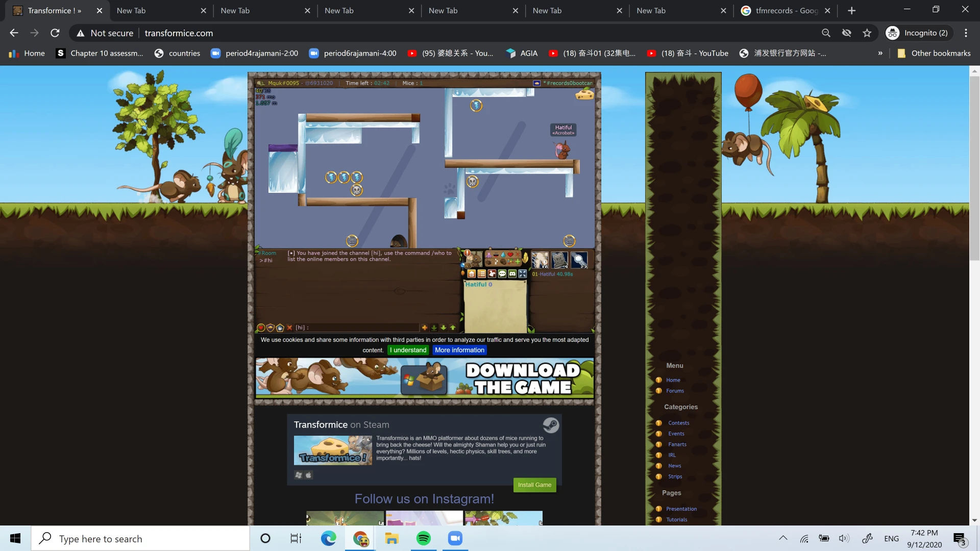Click the golden feather icon
This screenshot has width=980, height=551.
point(525,258)
